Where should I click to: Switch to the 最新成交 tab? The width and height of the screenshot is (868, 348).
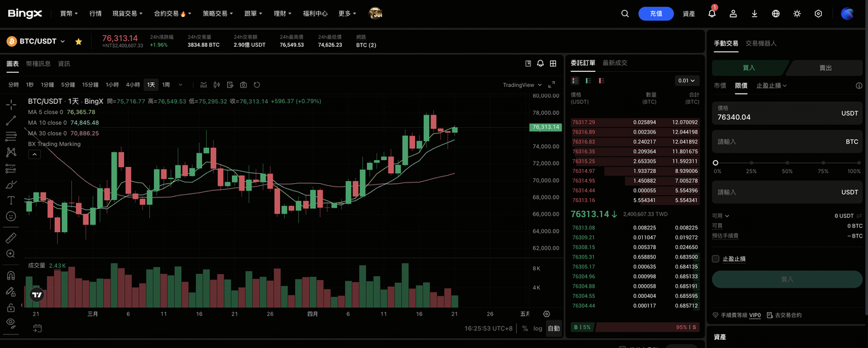(614, 63)
